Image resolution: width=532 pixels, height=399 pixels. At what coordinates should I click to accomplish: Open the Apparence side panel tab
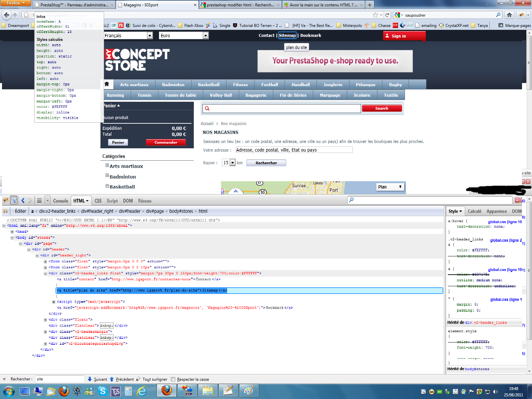click(x=496, y=211)
